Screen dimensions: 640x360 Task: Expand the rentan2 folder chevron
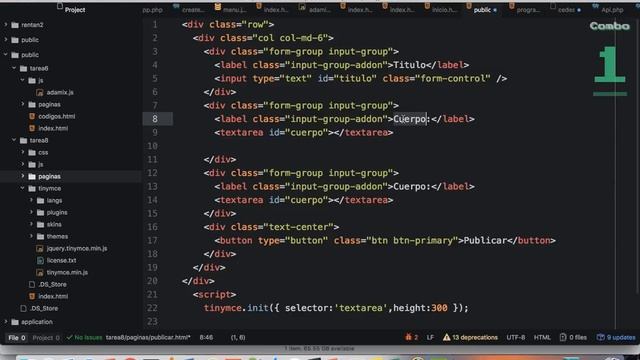[x=6, y=25]
